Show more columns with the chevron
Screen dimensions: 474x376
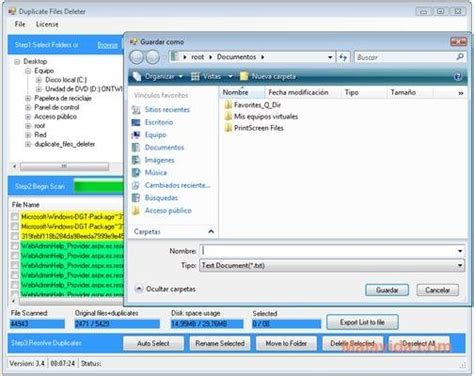click(461, 93)
